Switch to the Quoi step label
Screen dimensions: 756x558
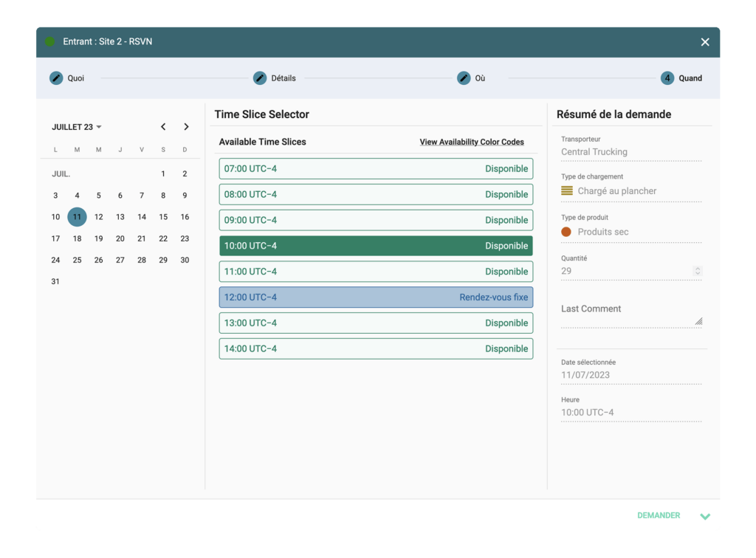76,78
